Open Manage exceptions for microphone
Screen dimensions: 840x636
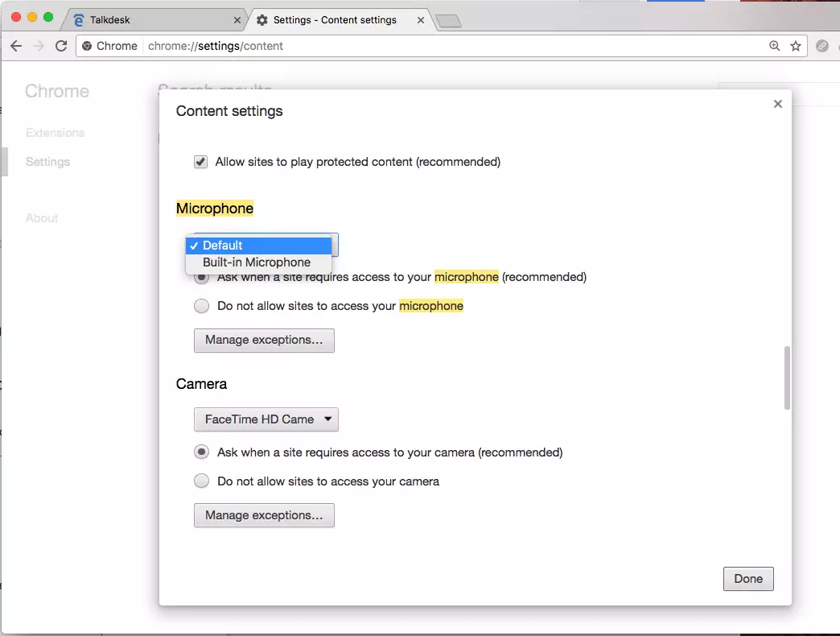pyautogui.click(x=264, y=340)
